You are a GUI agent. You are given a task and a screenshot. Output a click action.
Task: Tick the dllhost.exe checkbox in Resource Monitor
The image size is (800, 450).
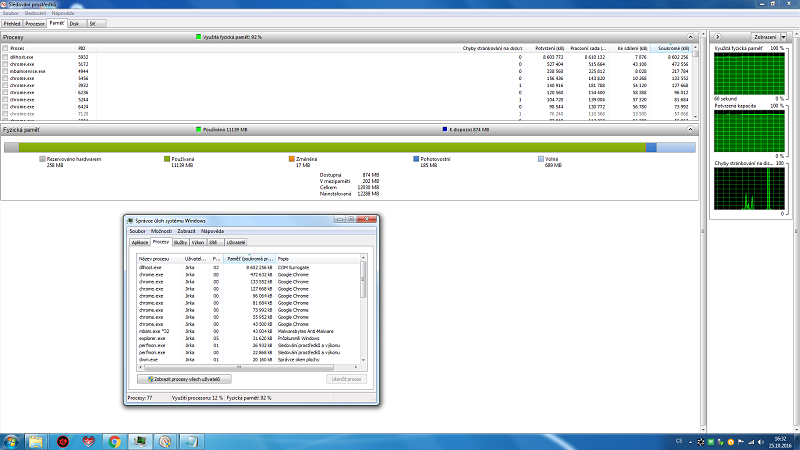(x=5, y=57)
